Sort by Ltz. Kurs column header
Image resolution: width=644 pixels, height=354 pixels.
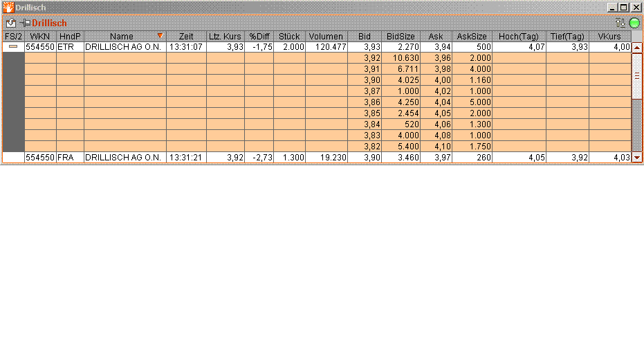pyautogui.click(x=225, y=36)
